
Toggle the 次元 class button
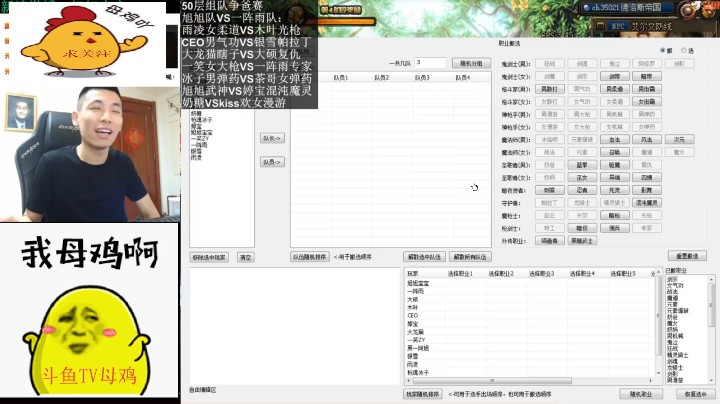(x=679, y=140)
